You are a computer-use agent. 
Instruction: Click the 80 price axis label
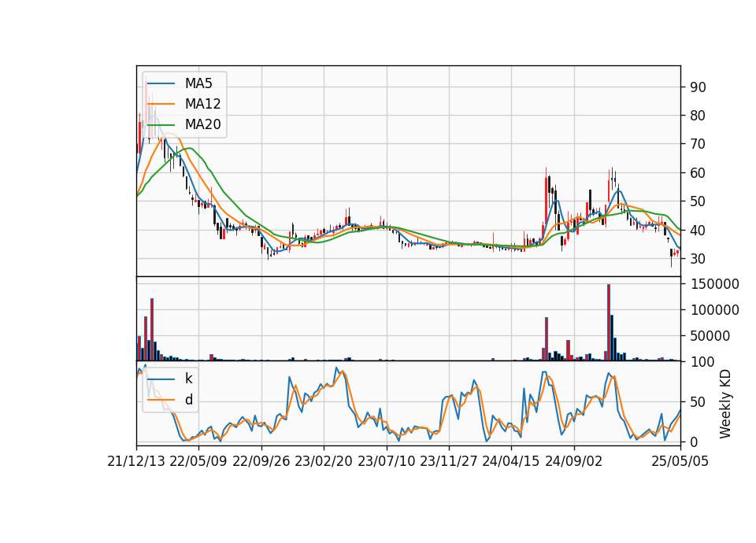[698, 116]
